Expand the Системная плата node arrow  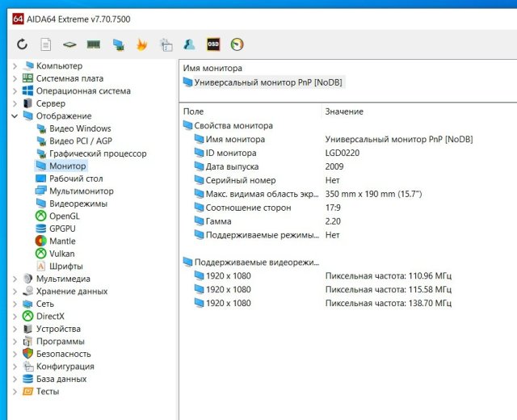[x=15, y=78]
